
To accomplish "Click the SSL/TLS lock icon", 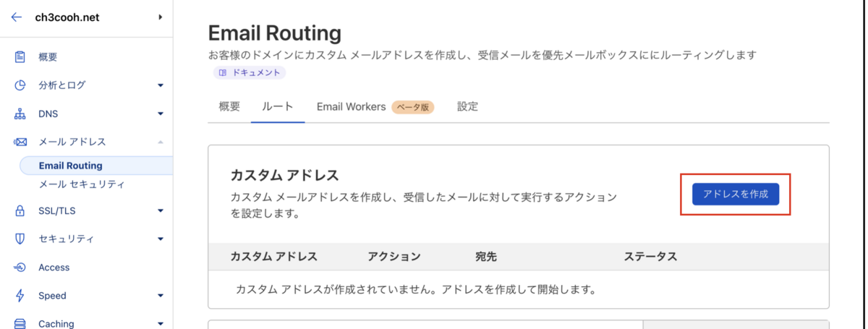I will 20,211.
